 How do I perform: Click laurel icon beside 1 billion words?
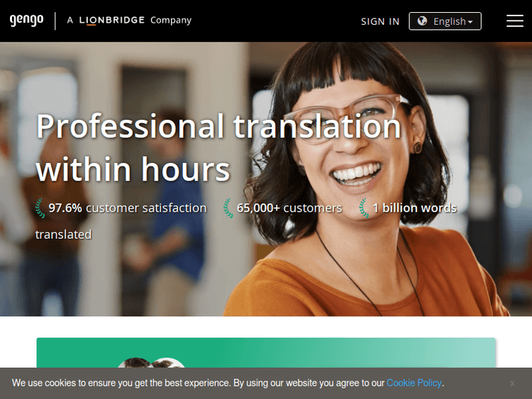[364, 208]
